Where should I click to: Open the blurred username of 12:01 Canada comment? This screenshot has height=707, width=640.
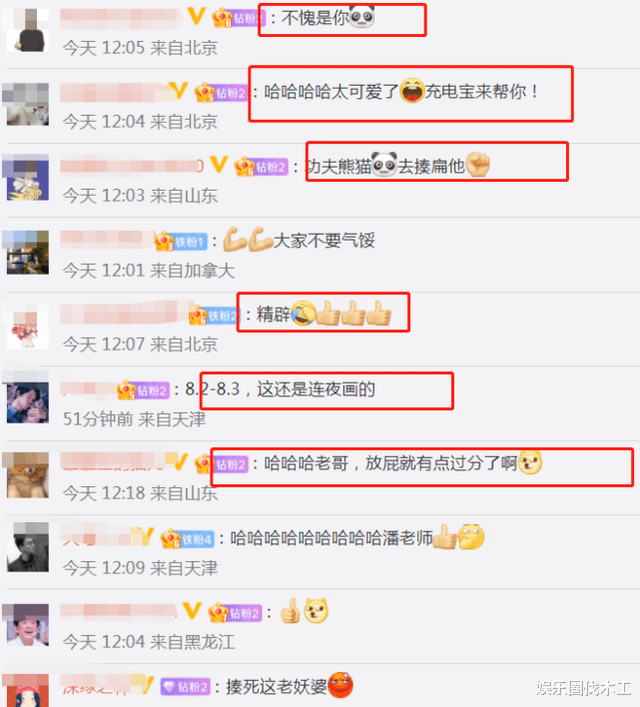point(106,239)
